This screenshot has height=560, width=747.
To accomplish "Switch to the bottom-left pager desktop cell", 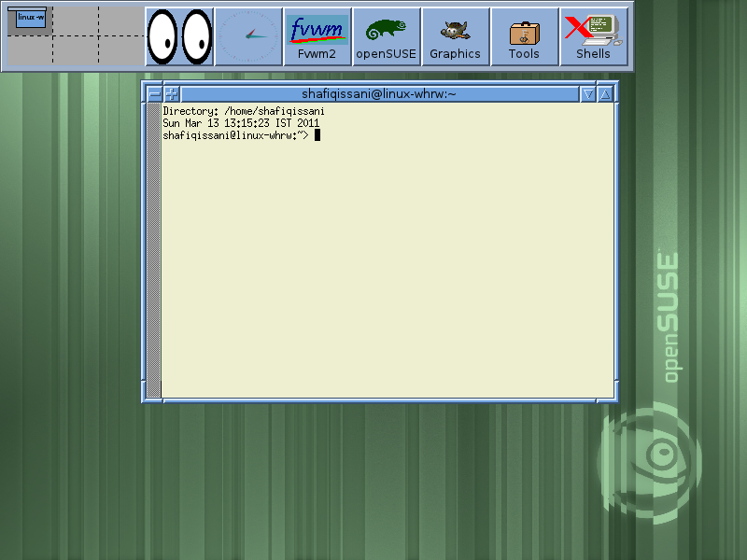I will click(30, 50).
